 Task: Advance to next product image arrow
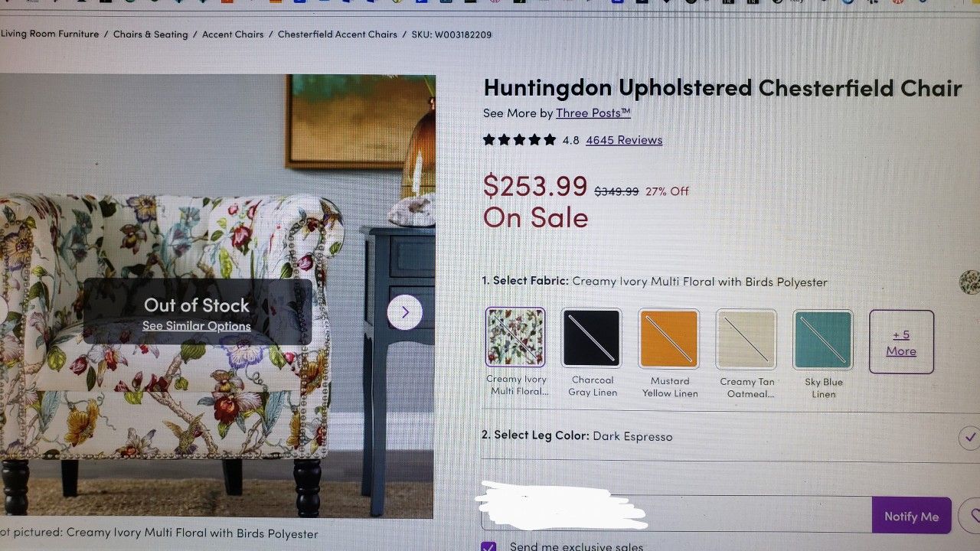(x=405, y=312)
